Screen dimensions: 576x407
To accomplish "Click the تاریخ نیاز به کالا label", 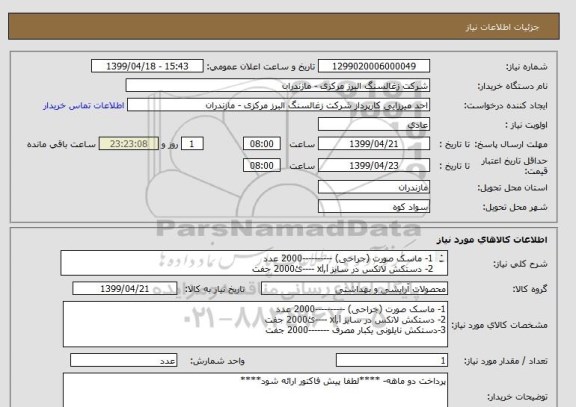I will pos(214,289).
